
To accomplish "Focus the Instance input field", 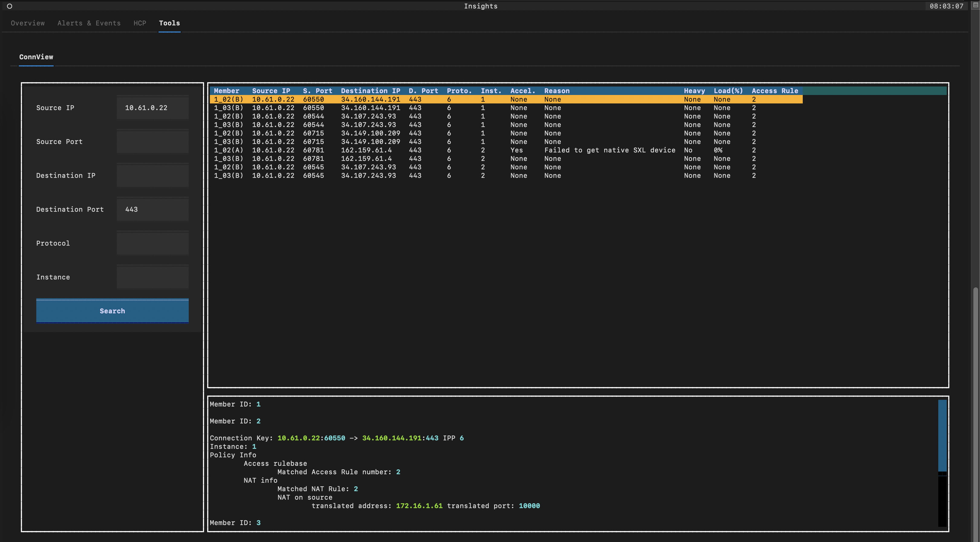I will click(x=152, y=277).
